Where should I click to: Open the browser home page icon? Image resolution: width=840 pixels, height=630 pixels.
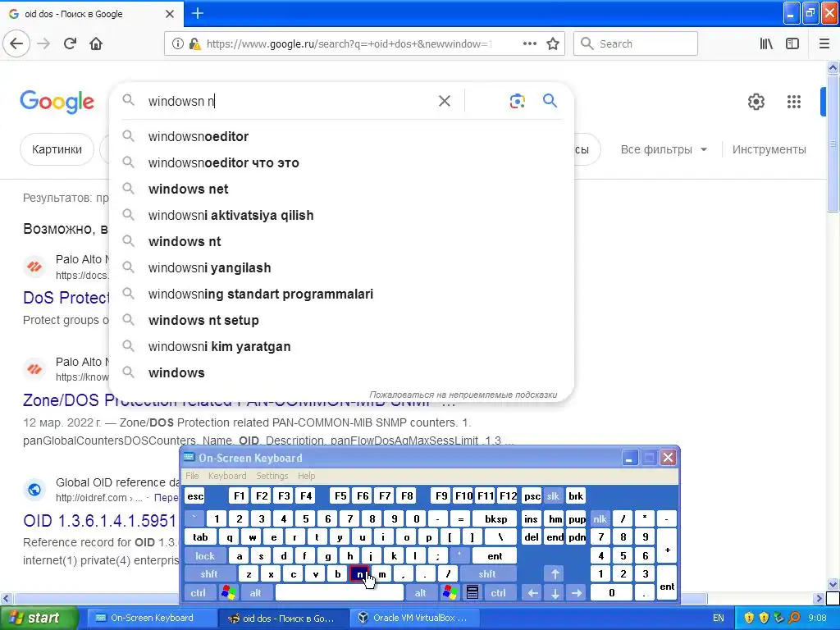96,43
